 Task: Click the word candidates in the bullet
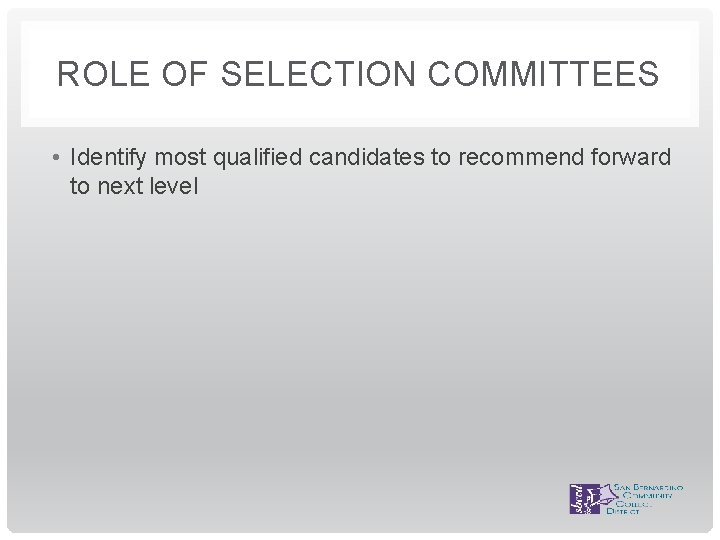[x=367, y=157]
